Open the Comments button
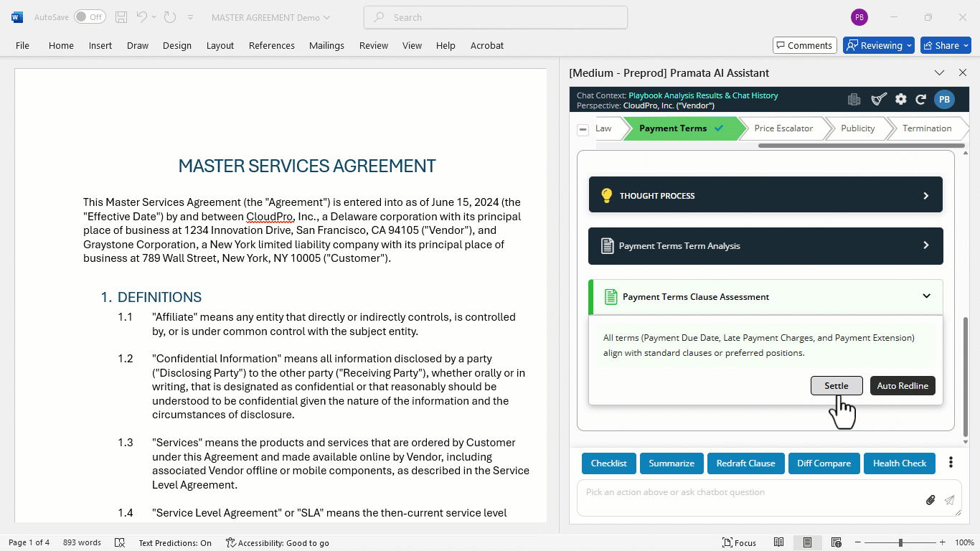The image size is (980, 551). [804, 45]
